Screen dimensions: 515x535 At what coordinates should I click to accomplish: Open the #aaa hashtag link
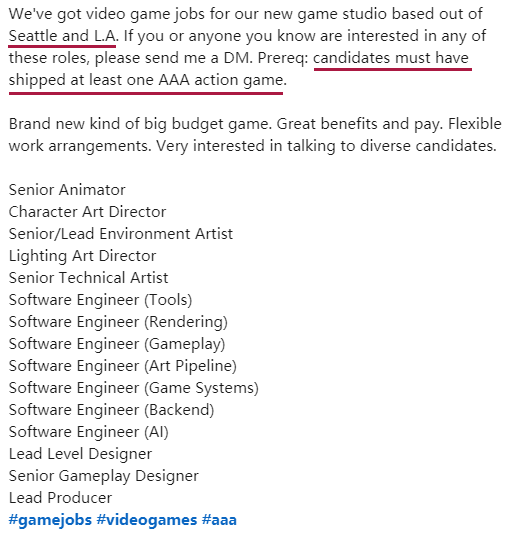219,520
